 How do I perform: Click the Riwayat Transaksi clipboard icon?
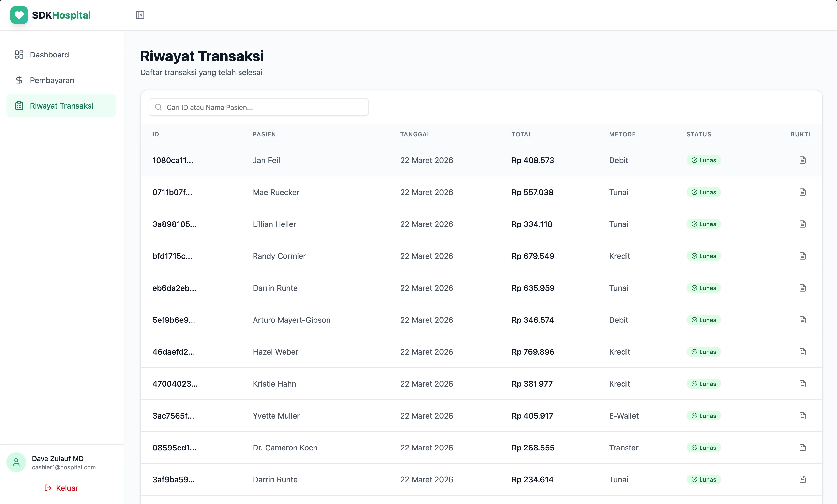pos(19,106)
